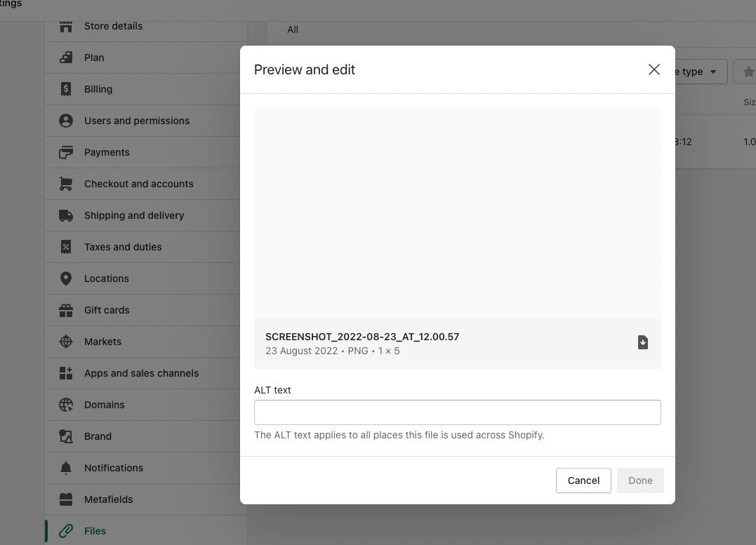756x545 pixels.
Task: Click the image preview area
Action: pyautogui.click(x=458, y=213)
